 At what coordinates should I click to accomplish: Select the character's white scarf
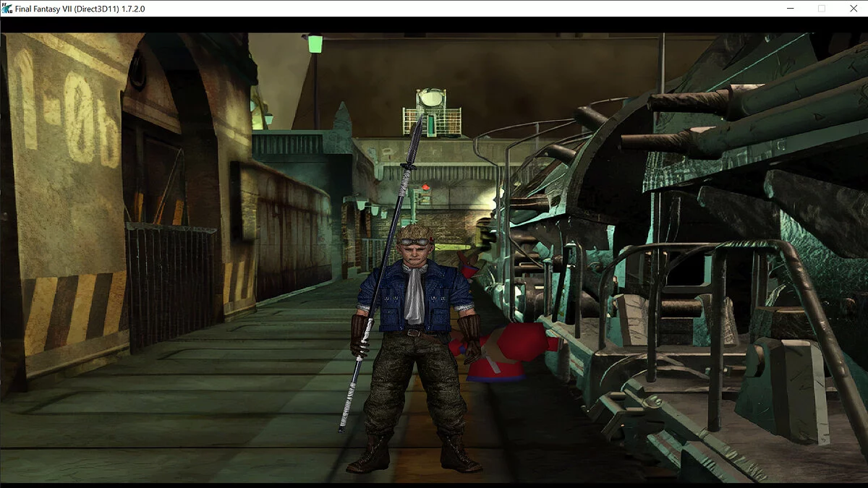[x=414, y=293]
